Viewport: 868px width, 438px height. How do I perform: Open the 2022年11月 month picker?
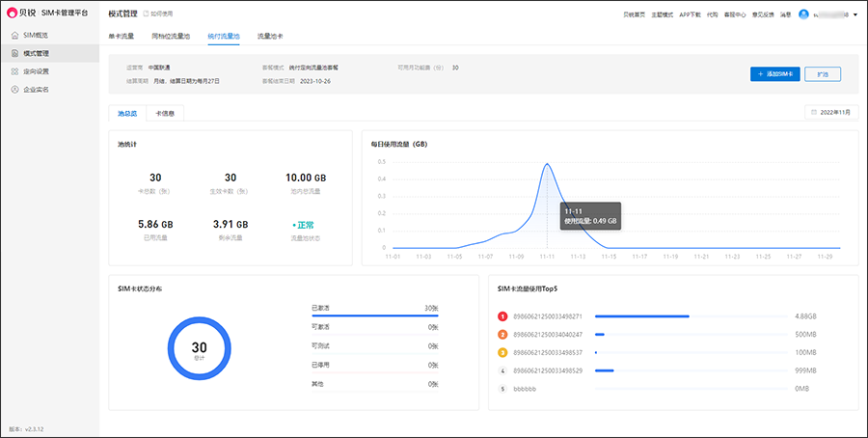pos(831,112)
